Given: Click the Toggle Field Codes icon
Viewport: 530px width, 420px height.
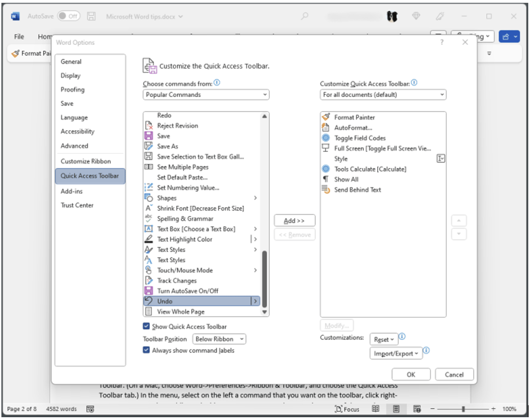Looking at the screenshot, I should (x=326, y=138).
